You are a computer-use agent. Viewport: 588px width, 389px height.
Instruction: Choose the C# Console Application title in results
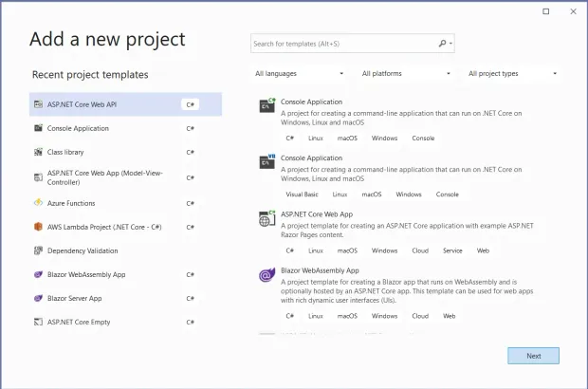coord(311,102)
